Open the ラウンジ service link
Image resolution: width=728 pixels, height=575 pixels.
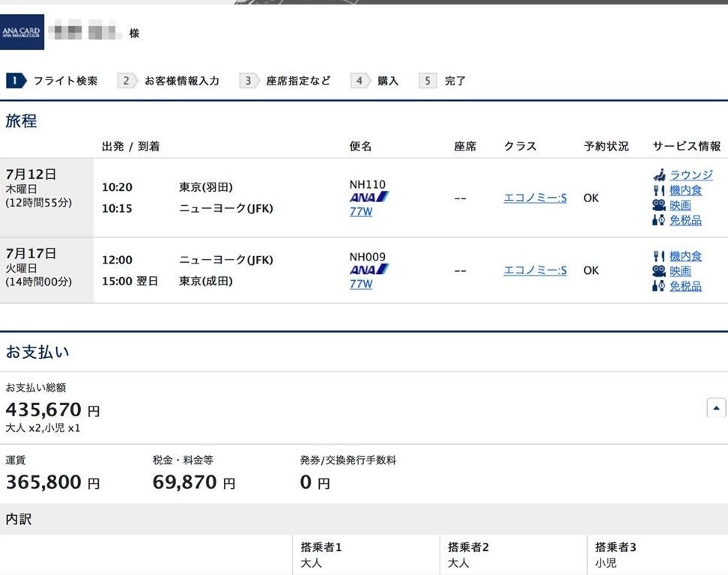pyautogui.click(x=691, y=175)
